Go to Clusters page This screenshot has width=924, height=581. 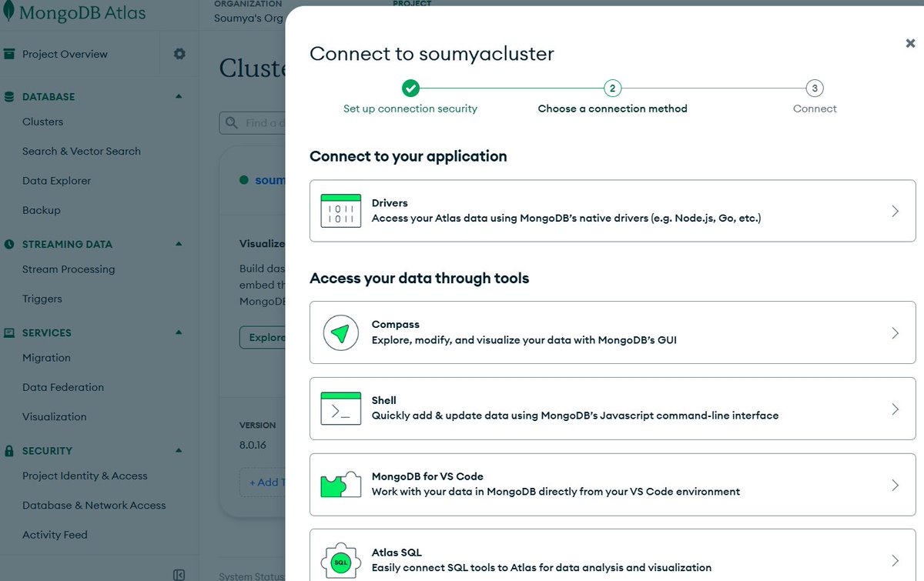point(42,122)
